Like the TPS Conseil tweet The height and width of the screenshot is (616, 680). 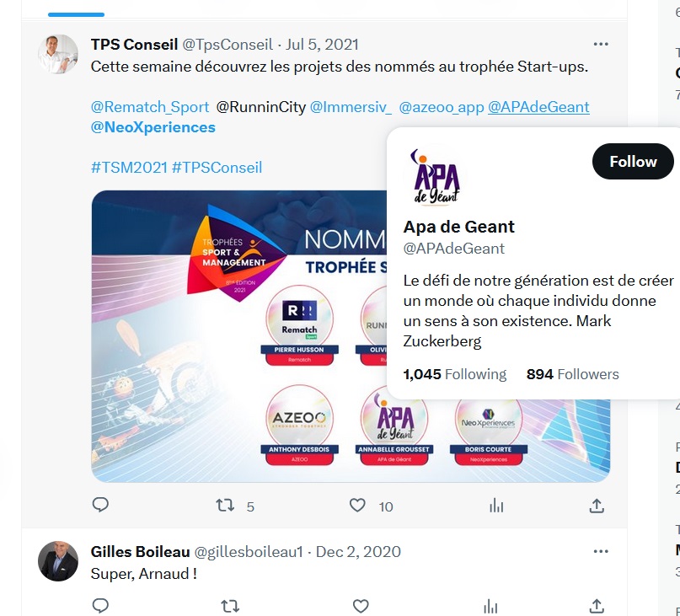(x=357, y=506)
